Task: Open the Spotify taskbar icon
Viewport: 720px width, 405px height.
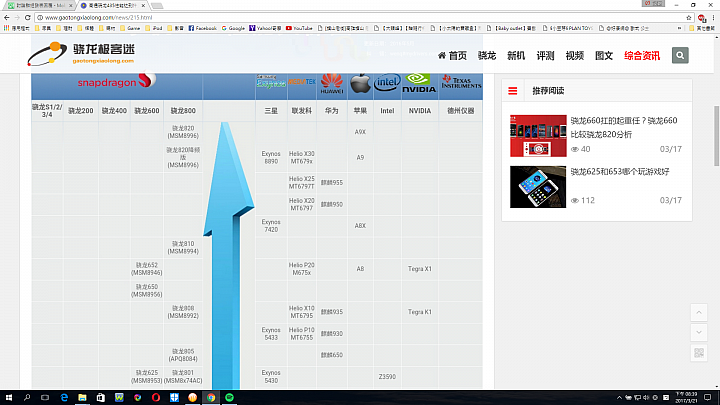Action: [229, 398]
